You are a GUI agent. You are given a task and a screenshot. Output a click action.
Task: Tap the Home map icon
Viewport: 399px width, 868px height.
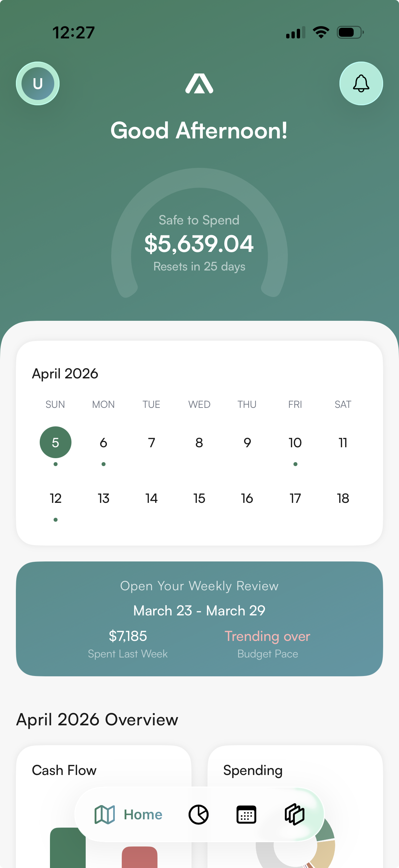click(105, 814)
